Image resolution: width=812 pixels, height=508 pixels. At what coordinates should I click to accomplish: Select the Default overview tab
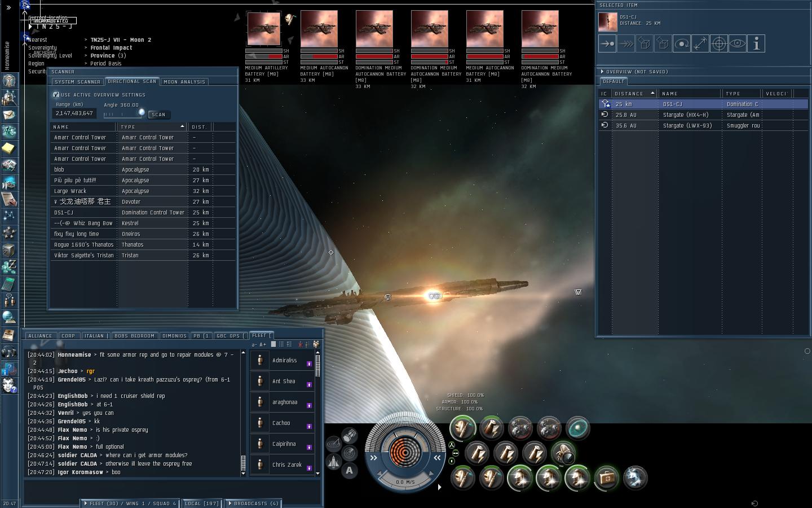point(614,81)
